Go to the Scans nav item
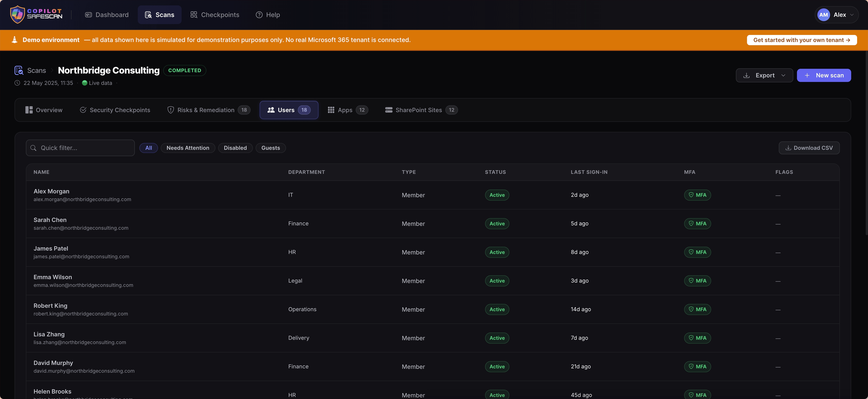Viewport: 868px width, 399px height. pos(159,15)
